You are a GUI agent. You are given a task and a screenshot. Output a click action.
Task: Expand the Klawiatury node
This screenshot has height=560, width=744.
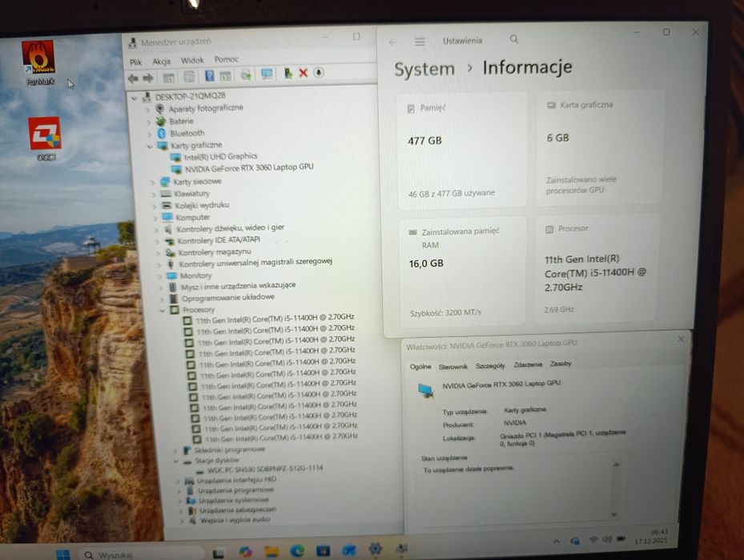pyautogui.click(x=154, y=195)
